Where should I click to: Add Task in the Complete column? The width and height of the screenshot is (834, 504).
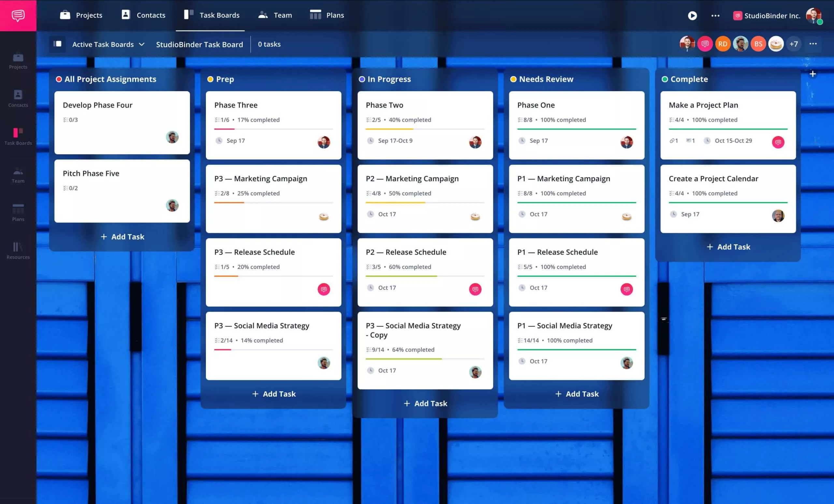(728, 247)
